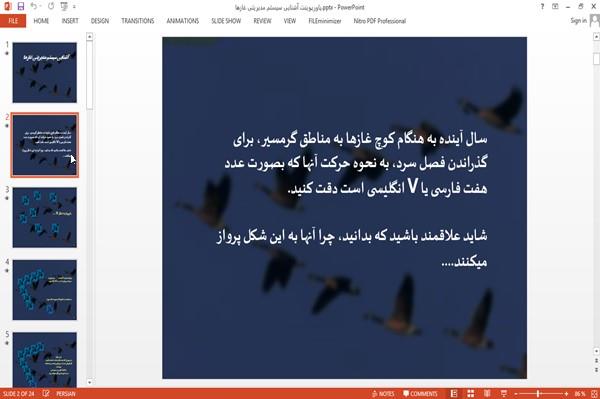The width and height of the screenshot is (600, 399).
Task: Go to previous slide double-arrow button
Action: coord(596,361)
